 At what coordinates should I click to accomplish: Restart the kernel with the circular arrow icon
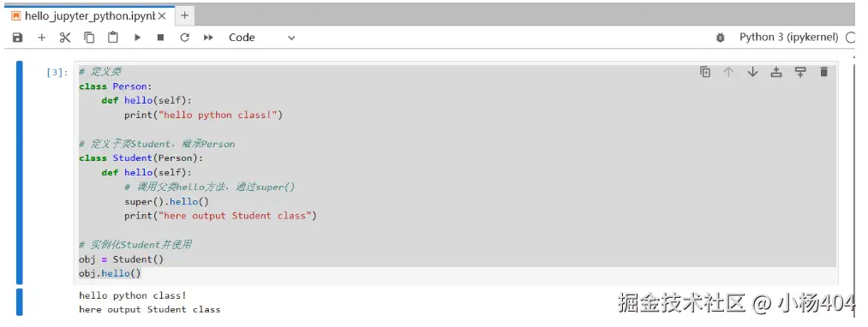185,38
